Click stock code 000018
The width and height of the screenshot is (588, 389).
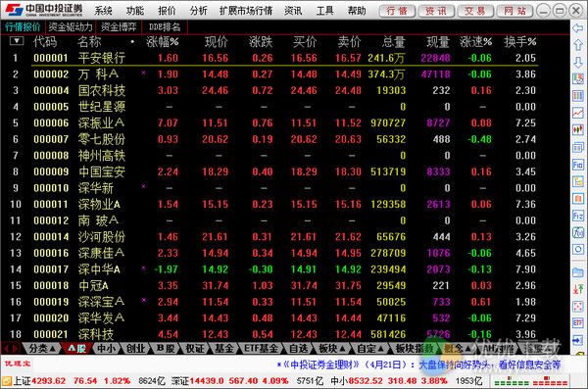point(51,285)
